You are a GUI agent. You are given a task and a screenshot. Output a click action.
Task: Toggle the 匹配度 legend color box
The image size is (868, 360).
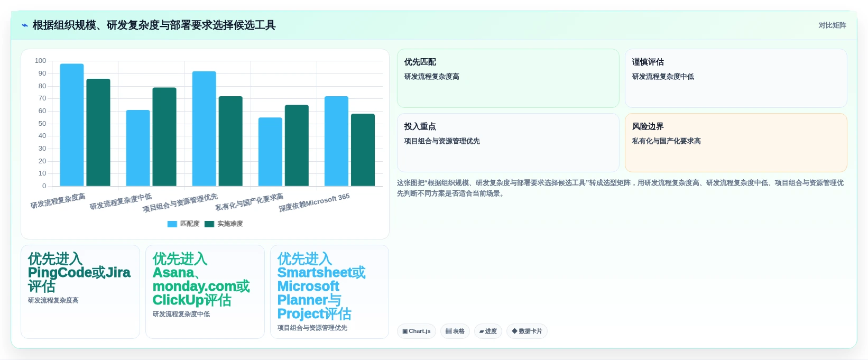pos(172,224)
